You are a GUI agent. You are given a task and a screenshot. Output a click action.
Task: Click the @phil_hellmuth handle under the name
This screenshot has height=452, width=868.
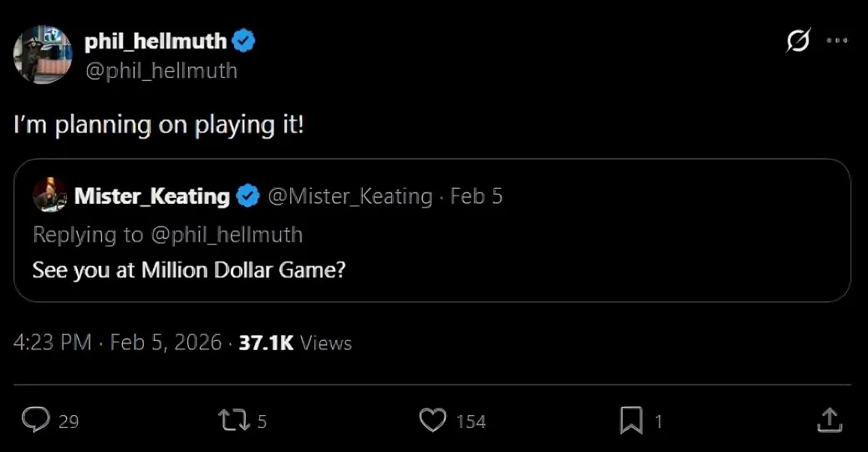[x=161, y=71]
